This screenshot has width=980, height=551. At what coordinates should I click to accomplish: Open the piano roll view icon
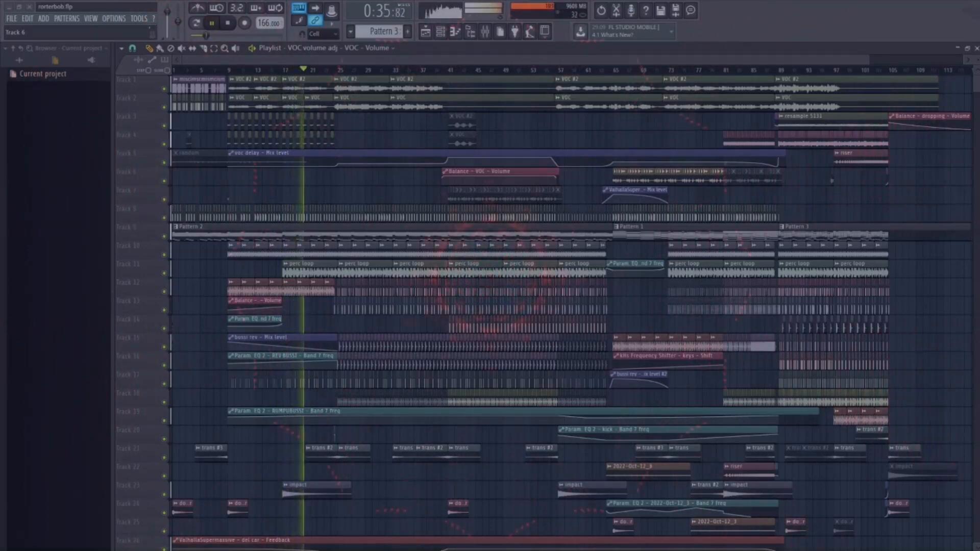[x=455, y=32]
